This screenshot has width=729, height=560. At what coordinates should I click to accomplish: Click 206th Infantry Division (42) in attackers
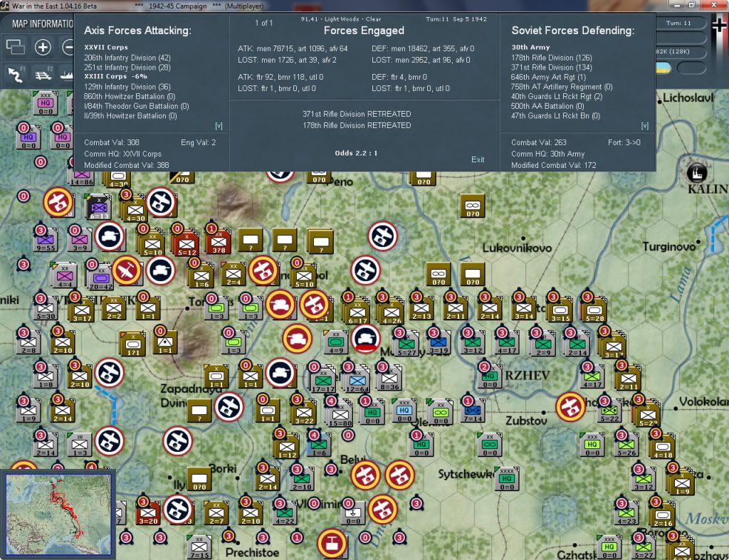(127, 58)
